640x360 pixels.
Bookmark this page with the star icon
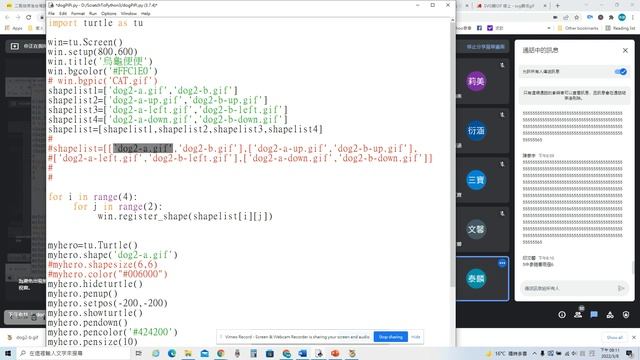click(576, 17)
